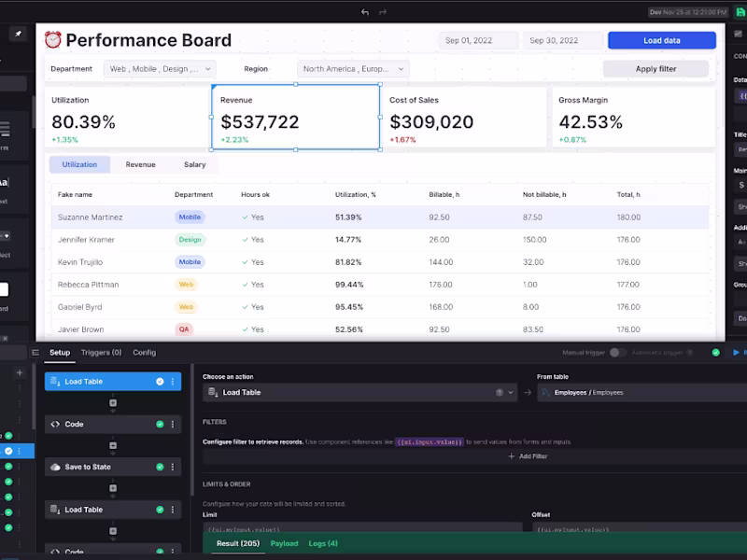
Task: Switch to the Salary tab
Action: (195, 164)
